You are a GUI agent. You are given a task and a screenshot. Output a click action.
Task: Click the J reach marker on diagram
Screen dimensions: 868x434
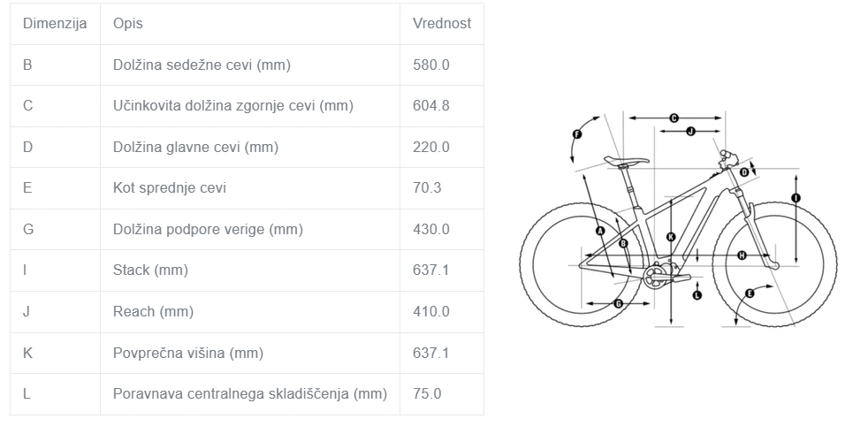click(x=690, y=132)
